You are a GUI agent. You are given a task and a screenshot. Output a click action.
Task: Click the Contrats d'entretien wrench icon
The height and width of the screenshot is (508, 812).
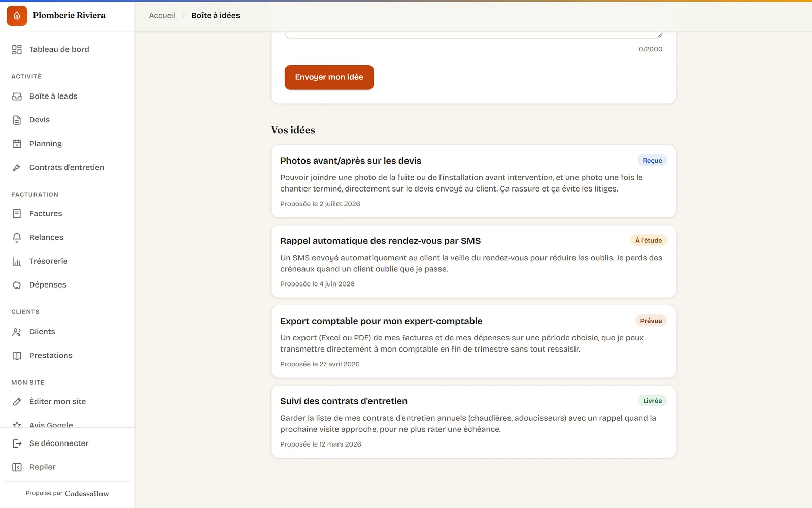point(17,168)
